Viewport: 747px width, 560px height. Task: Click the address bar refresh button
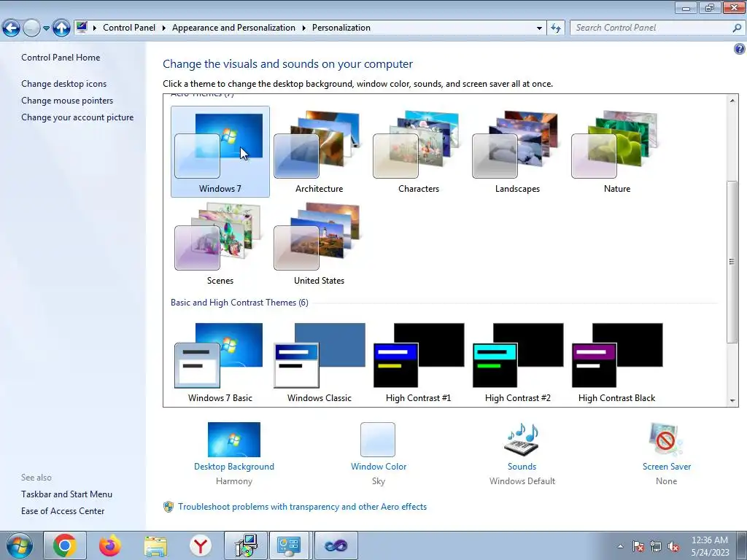pyautogui.click(x=555, y=28)
